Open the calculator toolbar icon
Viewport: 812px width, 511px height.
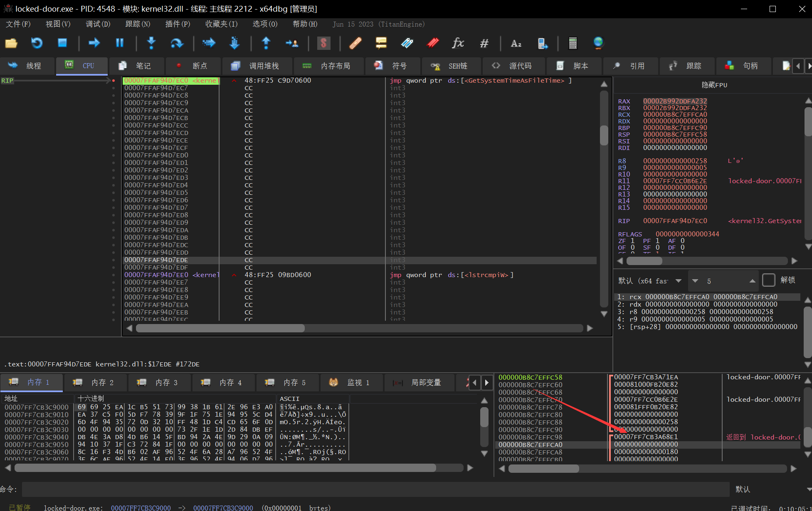pyautogui.click(x=573, y=43)
